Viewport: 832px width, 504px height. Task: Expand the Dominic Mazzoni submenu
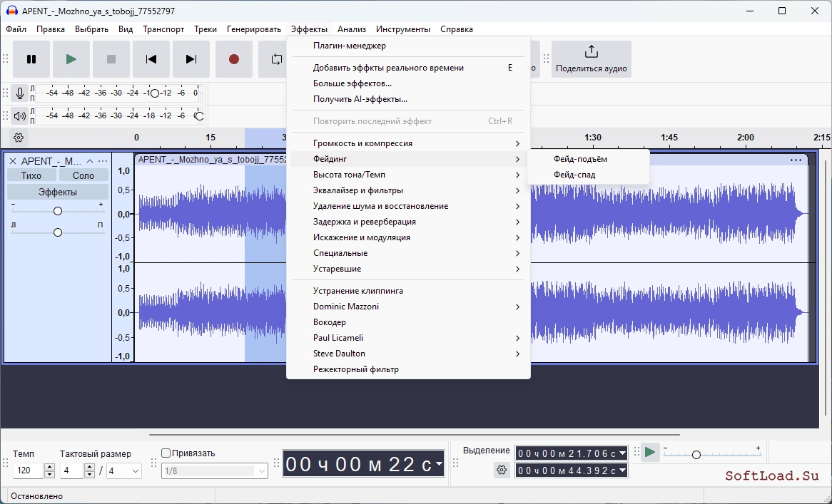coord(409,307)
